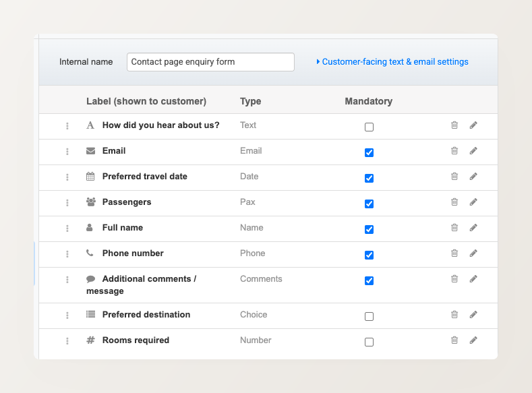Delete the Rooms required field
The height and width of the screenshot is (393, 532).
(x=454, y=340)
